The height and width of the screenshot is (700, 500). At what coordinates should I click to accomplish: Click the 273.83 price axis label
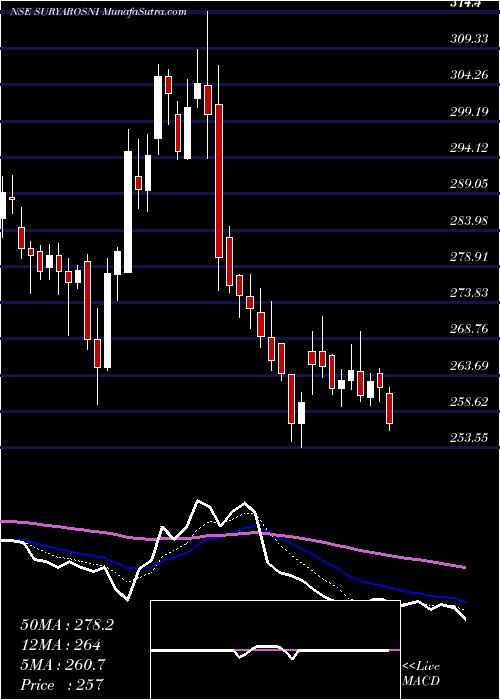(x=468, y=292)
